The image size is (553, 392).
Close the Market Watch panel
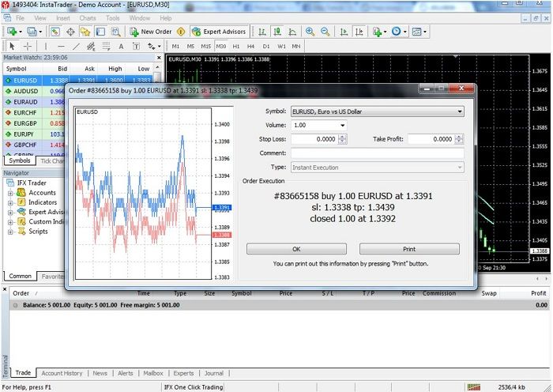coord(159,58)
